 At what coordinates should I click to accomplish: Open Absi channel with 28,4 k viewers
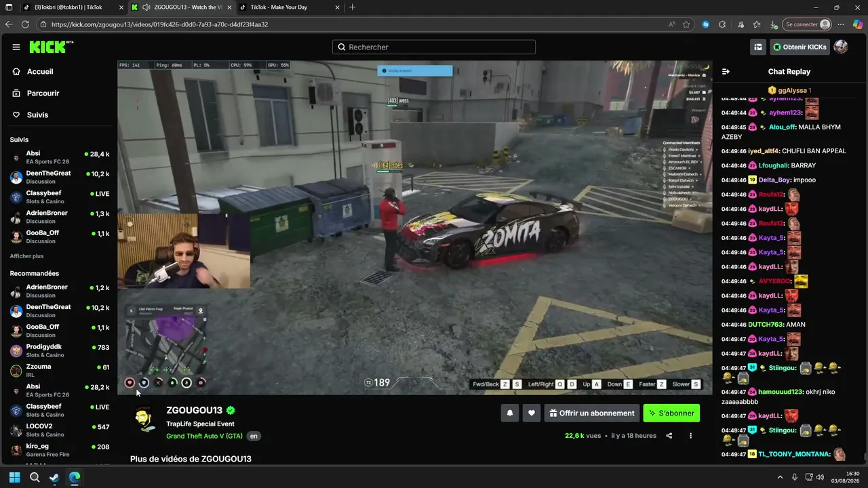point(60,157)
